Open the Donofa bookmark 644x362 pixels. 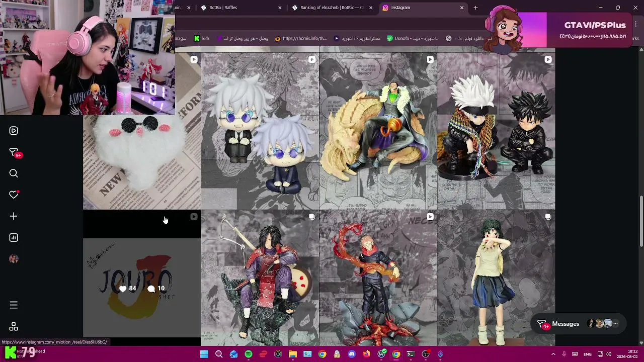[412, 38]
